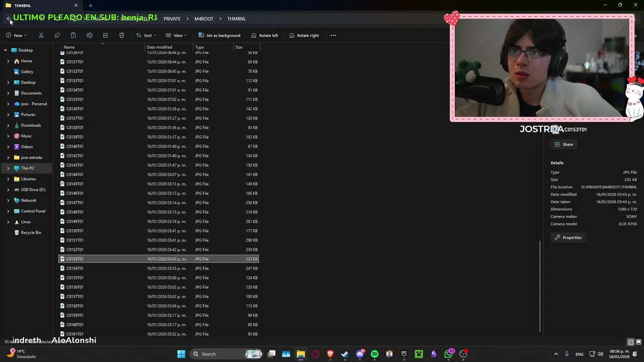Expand the Home tree node
Screen dimensions: 644x362
[8, 61]
